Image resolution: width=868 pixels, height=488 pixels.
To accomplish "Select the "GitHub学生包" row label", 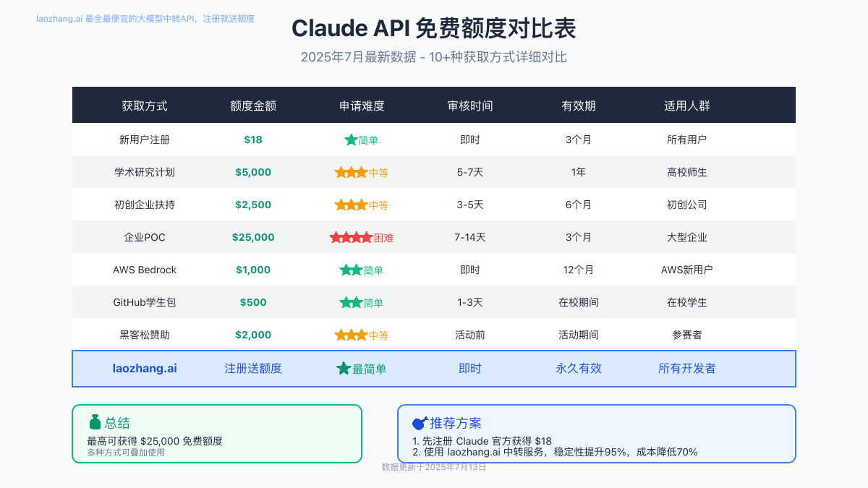I will coord(145,302).
